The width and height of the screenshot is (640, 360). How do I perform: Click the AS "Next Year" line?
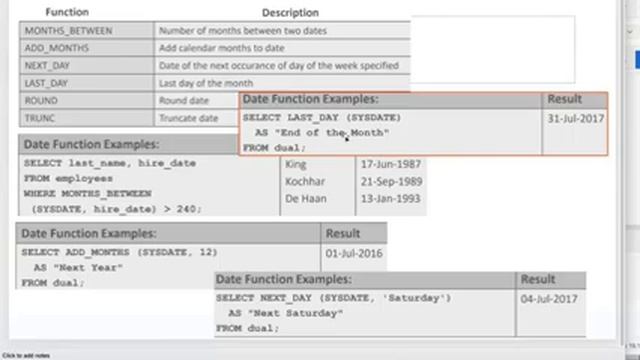[x=78, y=268]
